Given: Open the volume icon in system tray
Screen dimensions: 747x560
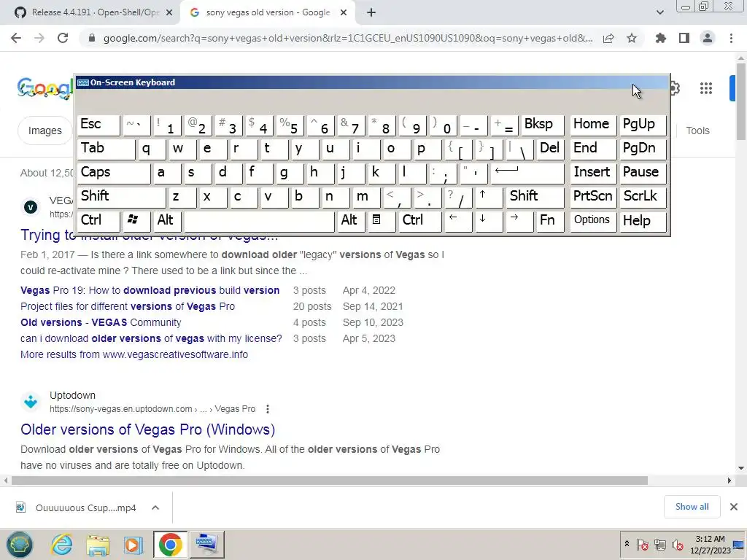Looking at the screenshot, I should click(x=677, y=544).
